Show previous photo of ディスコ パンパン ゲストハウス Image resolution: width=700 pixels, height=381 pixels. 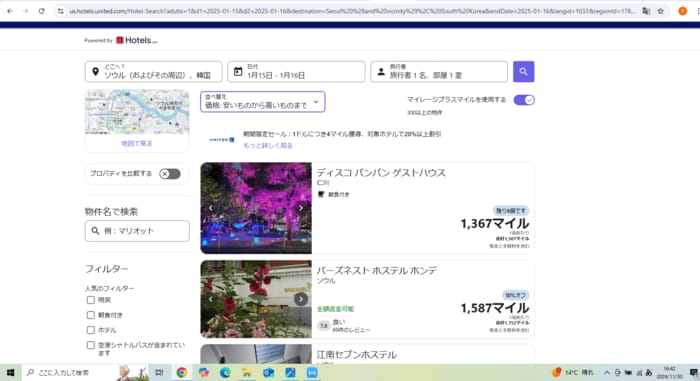click(211, 208)
